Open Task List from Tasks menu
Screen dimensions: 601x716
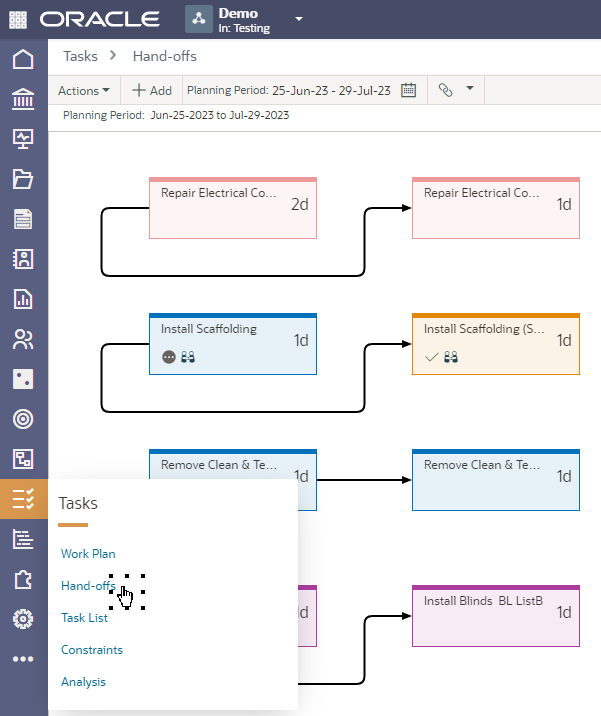(84, 618)
